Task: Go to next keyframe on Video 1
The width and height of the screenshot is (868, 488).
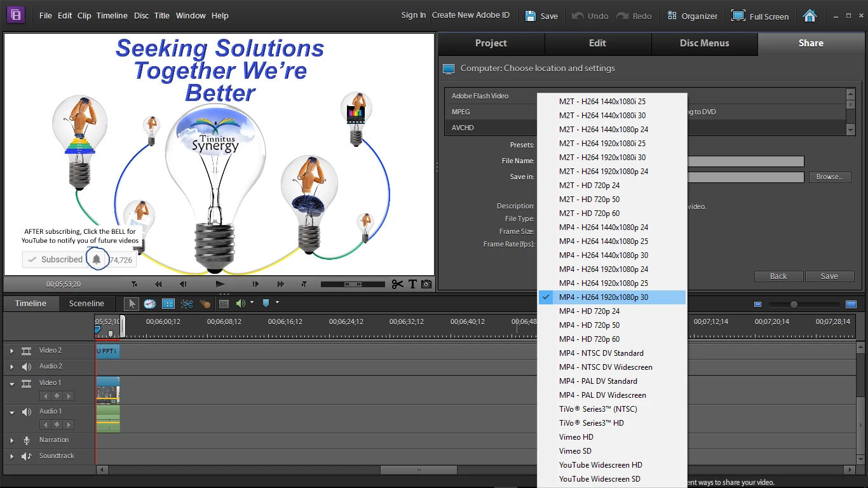Action: tap(69, 396)
